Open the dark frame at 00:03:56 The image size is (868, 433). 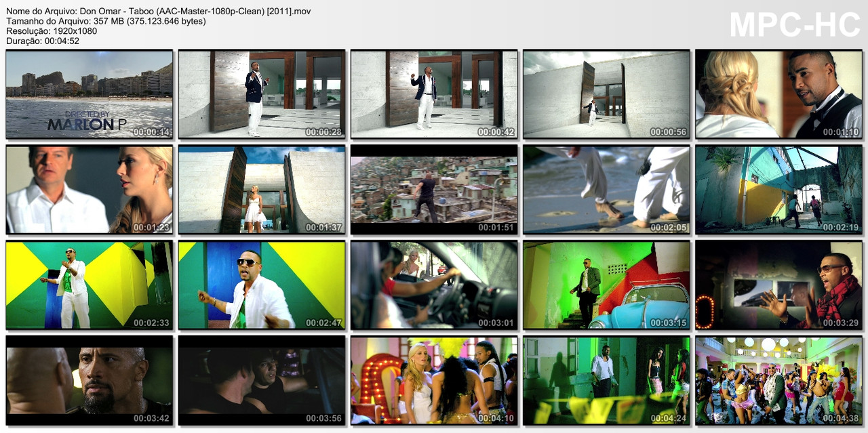point(262,381)
